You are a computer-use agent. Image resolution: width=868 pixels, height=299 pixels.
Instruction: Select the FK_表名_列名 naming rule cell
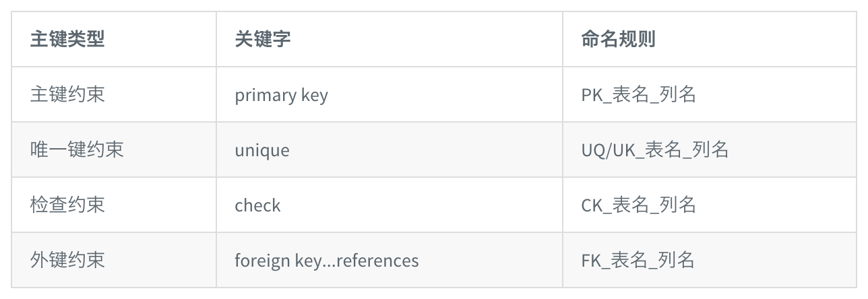click(x=638, y=260)
